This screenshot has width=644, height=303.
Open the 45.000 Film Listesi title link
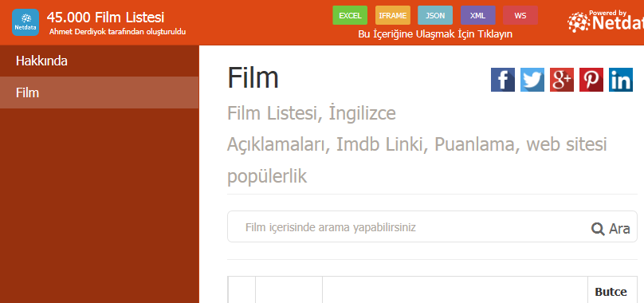pos(105,18)
